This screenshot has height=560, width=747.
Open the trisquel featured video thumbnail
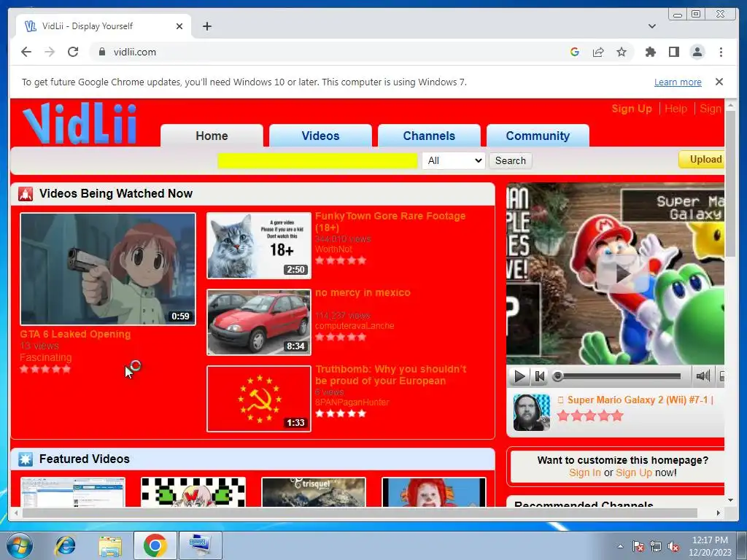point(314,492)
